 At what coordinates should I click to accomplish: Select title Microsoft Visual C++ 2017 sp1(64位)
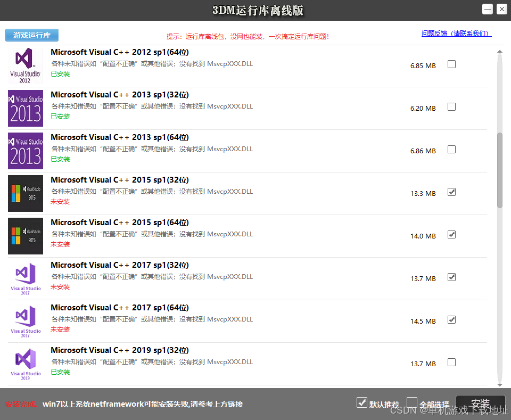pyautogui.click(x=120, y=308)
